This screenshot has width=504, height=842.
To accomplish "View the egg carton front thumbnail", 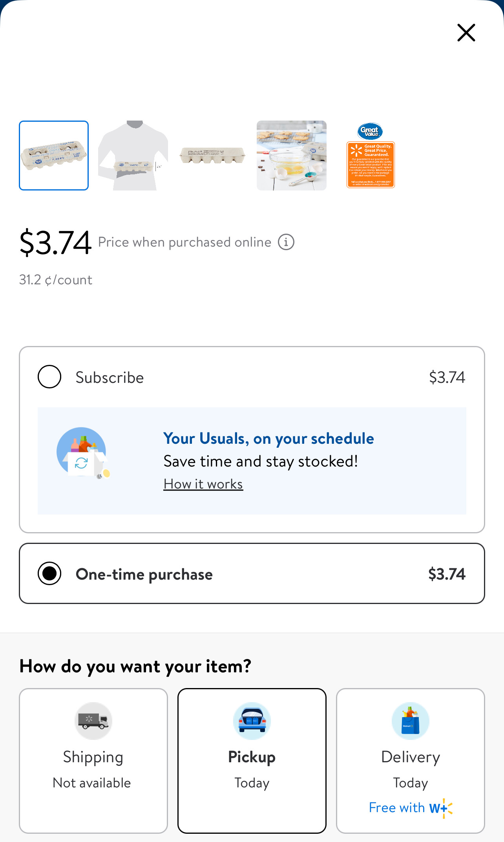I will pyautogui.click(x=54, y=156).
